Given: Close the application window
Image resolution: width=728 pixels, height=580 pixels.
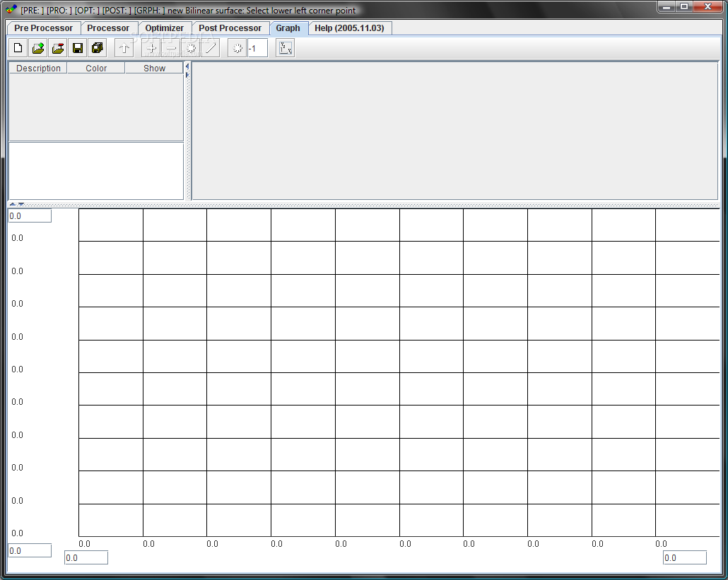Looking at the screenshot, I should point(708,6).
